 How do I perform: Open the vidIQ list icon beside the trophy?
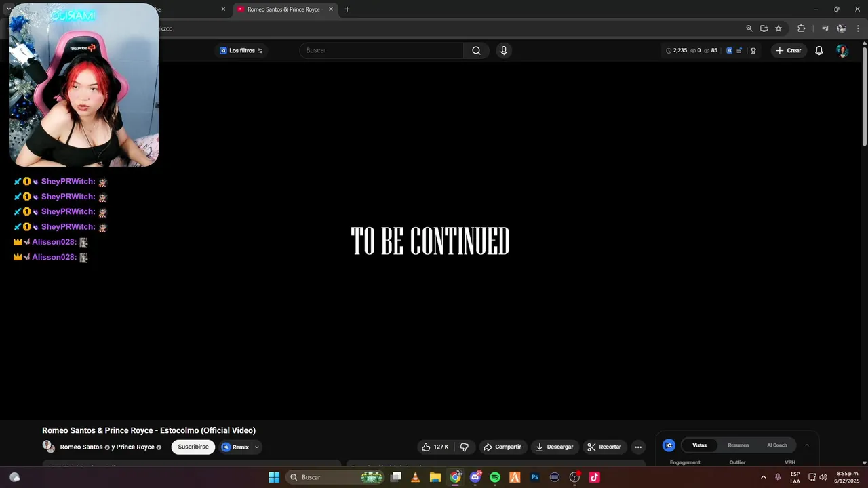[x=739, y=51]
